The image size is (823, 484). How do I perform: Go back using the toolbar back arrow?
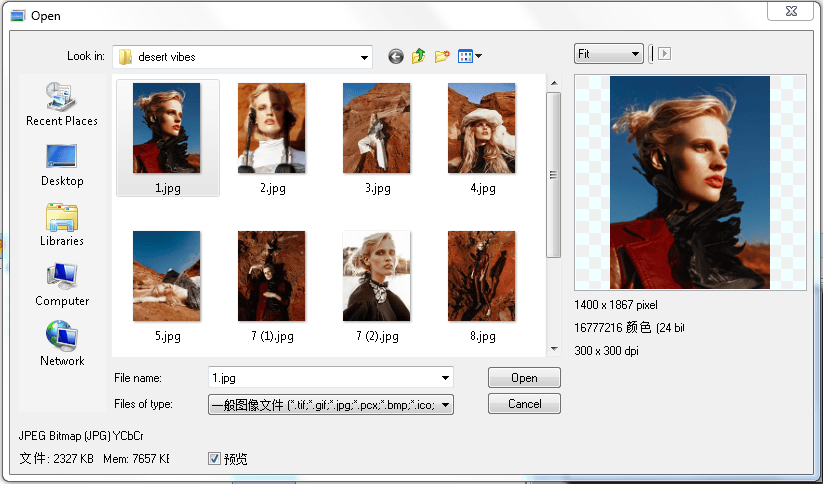(396, 56)
